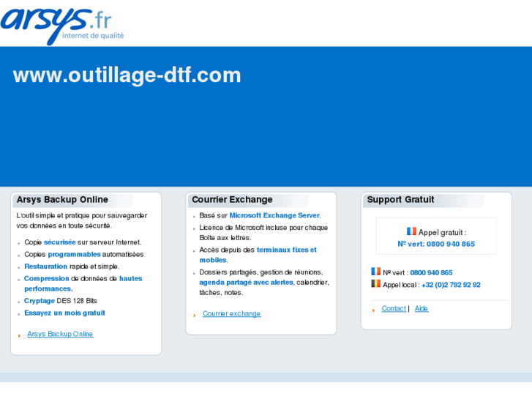The image size is (532, 399).
Task: Click the +32 (0)2 792 92 92 number
Action: [451, 285]
